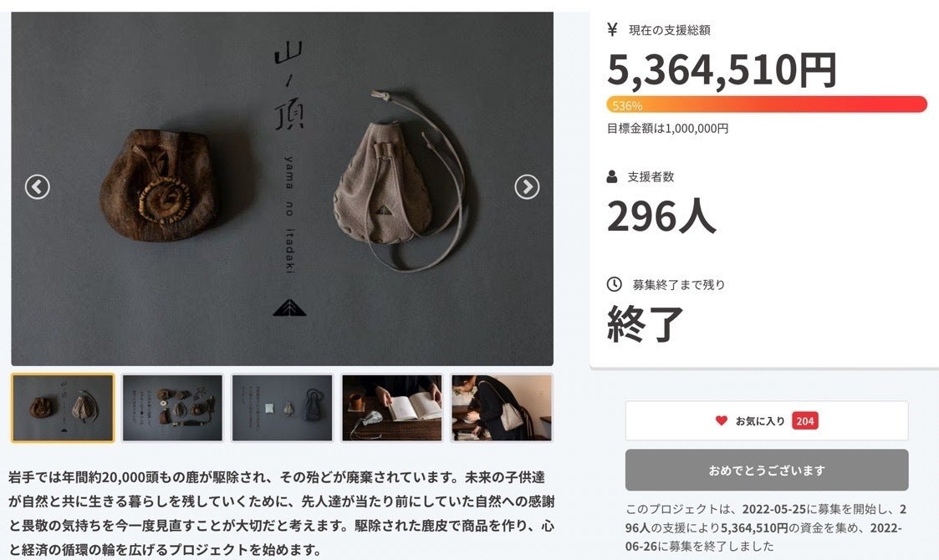Click the 296人 supporter count
The width and height of the screenshot is (939, 560).
(x=661, y=216)
